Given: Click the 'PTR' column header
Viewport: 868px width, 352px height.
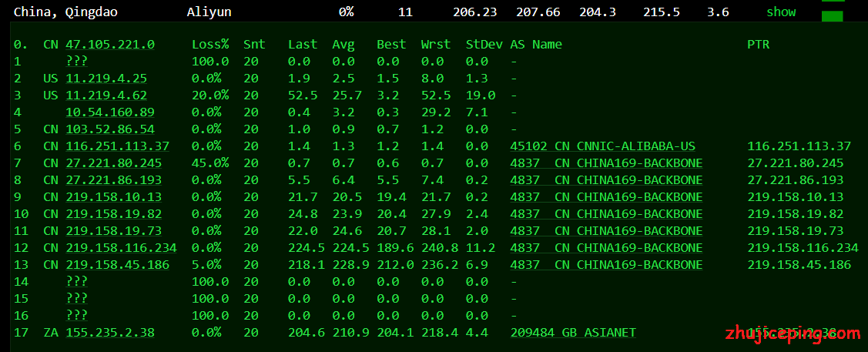Looking at the screenshot, I should click(x=759, y=44).
